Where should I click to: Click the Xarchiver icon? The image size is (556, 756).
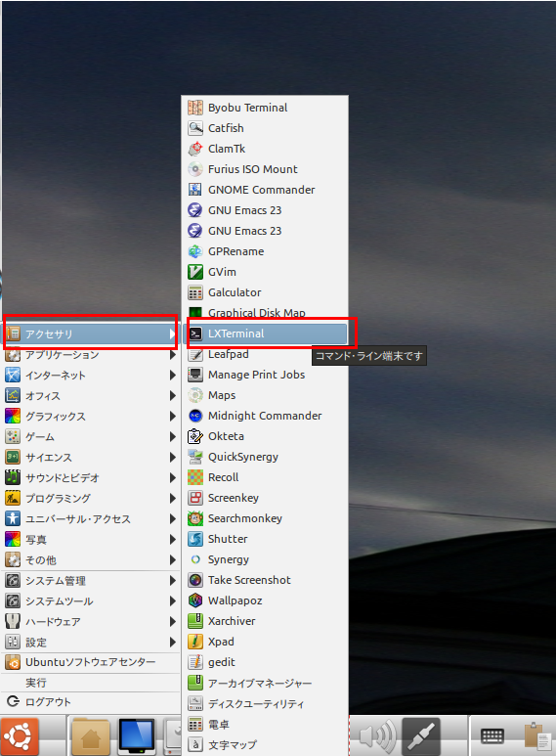pyautogui.click(x=195, y=621)
